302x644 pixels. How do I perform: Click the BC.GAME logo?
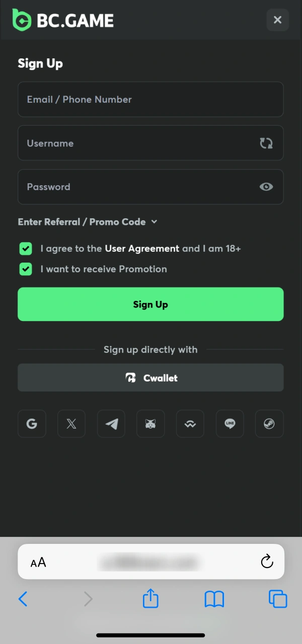[62, 20]
